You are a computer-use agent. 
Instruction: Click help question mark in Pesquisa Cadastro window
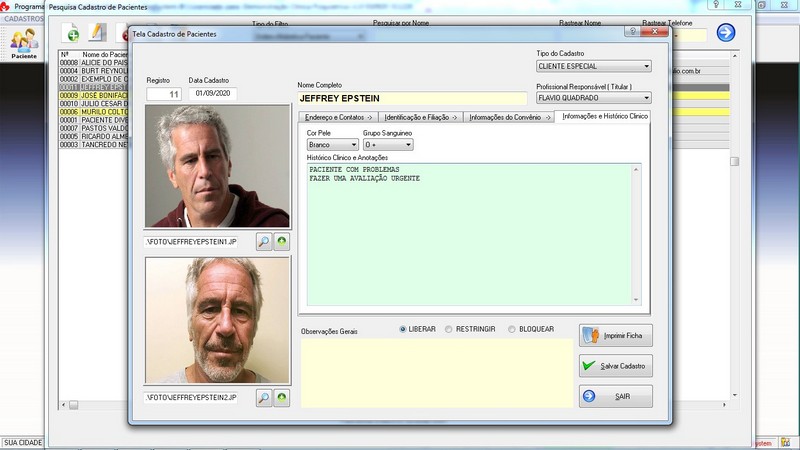coord(716,5)
